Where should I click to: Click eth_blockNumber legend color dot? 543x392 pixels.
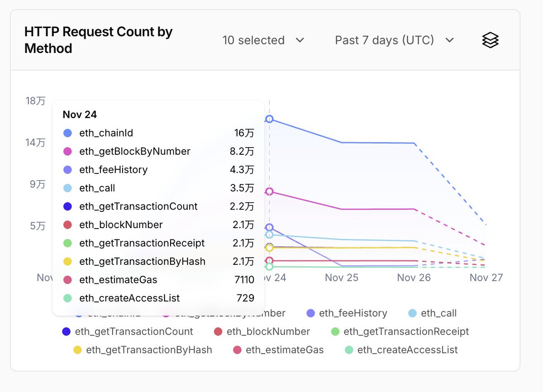point(218,331)
